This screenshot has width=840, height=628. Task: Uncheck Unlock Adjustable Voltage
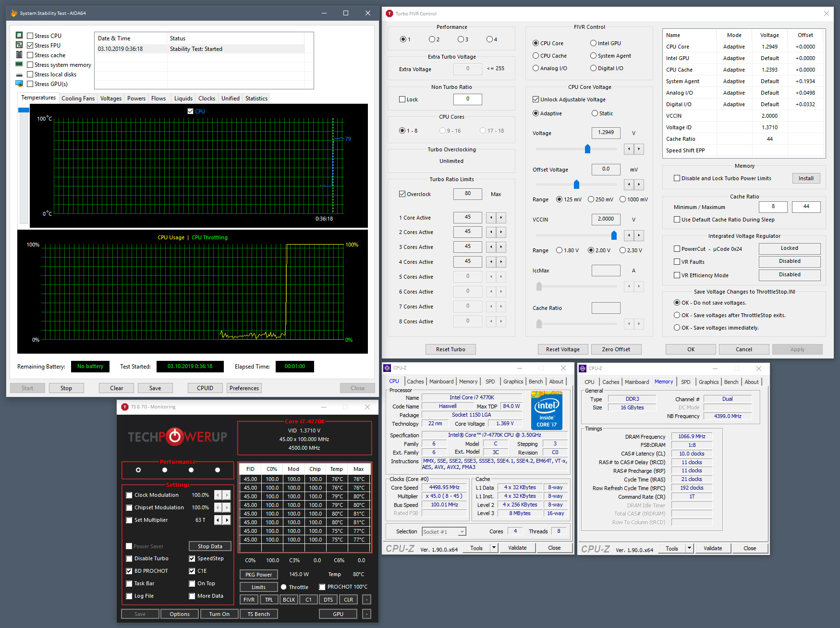pyautogui.click(x=536, y=99)
